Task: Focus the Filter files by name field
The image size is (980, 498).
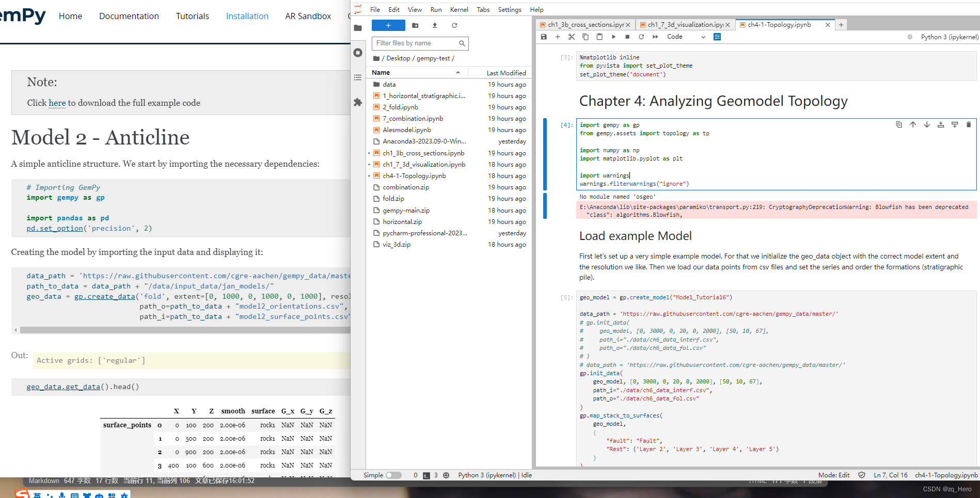Action: point(420,43)
